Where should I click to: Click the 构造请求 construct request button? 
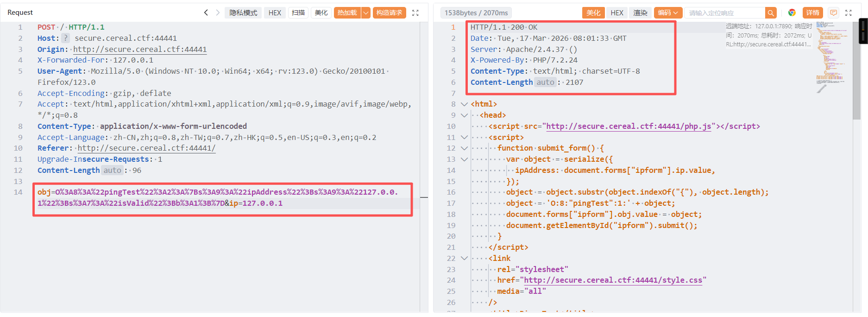click(x=389, y=13)
